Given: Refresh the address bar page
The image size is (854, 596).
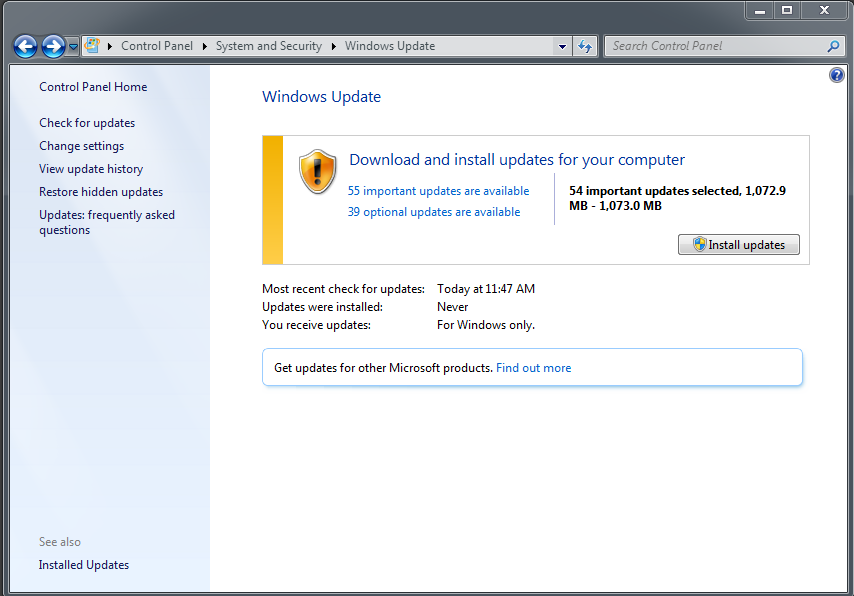Looking at the screenshot, I should [585, 46].
